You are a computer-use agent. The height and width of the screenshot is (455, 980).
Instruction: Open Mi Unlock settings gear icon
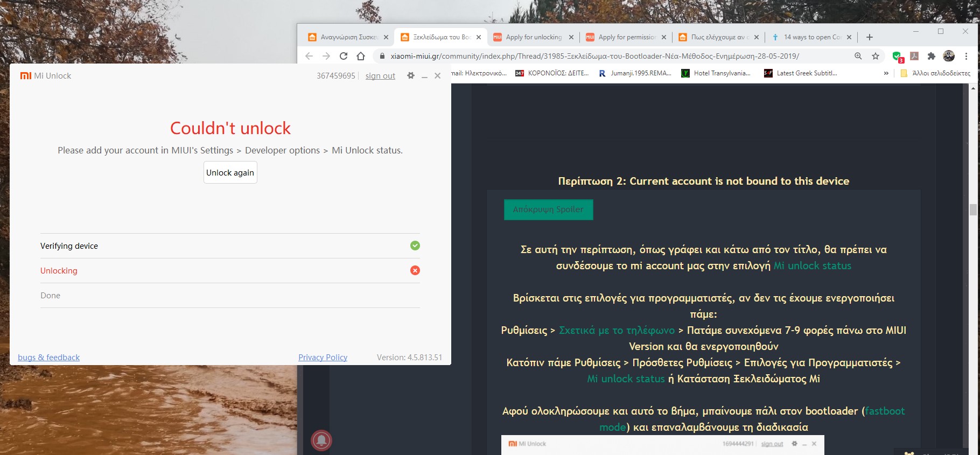[x=411, y=76]
